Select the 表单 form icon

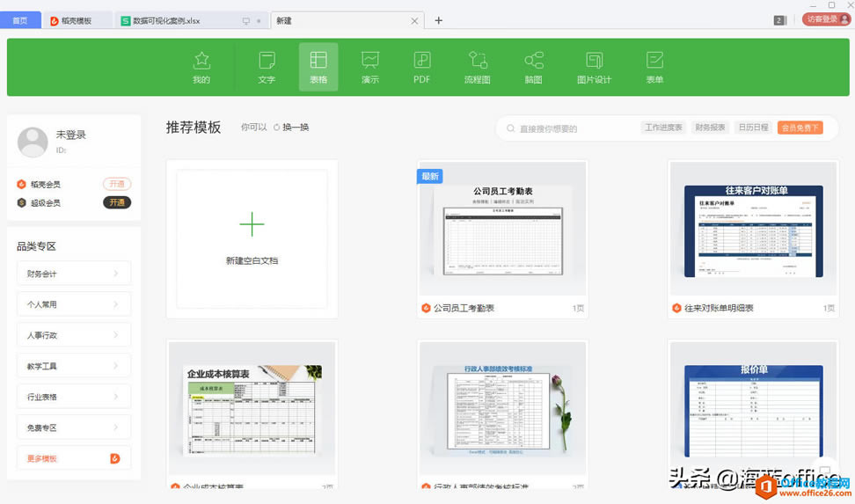[x=654, y=60]
